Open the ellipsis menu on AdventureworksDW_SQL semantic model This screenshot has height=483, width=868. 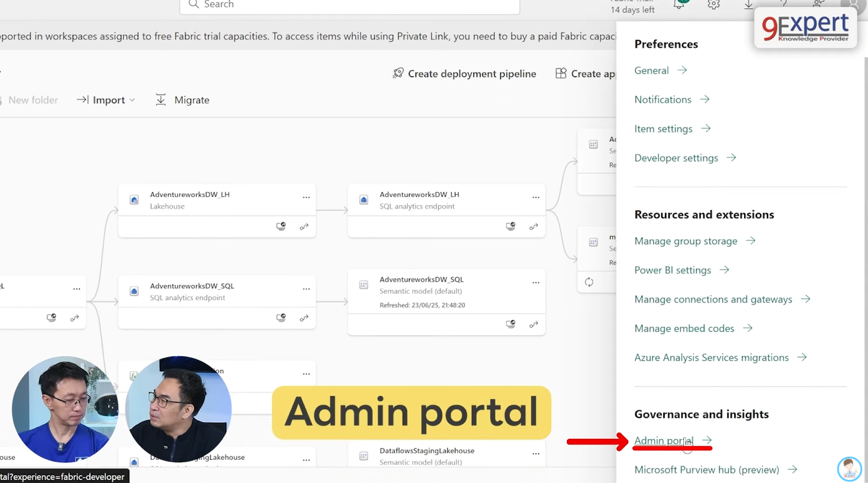pyautogui.click(x=536, y=282)
